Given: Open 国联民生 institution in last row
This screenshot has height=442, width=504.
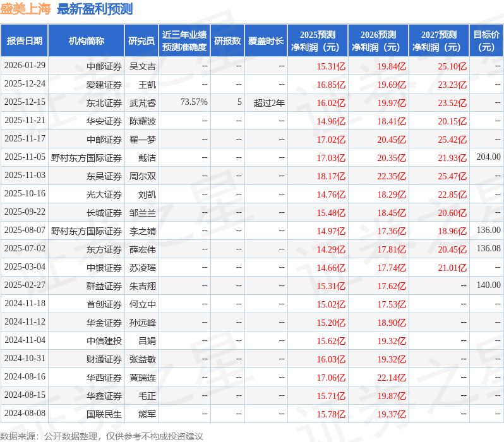Looking at the screenshot, I should [x=104, y=414].
